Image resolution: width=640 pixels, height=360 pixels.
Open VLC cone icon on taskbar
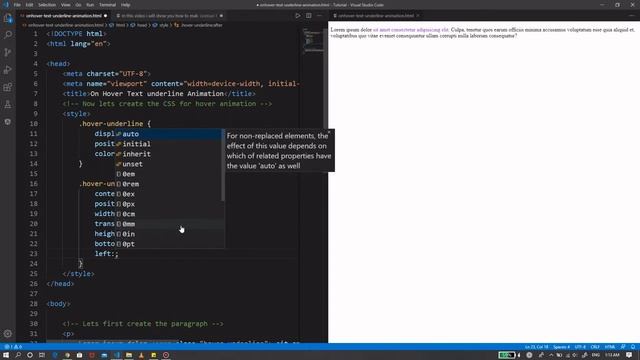pyautogui.click(x=141, y=356)
